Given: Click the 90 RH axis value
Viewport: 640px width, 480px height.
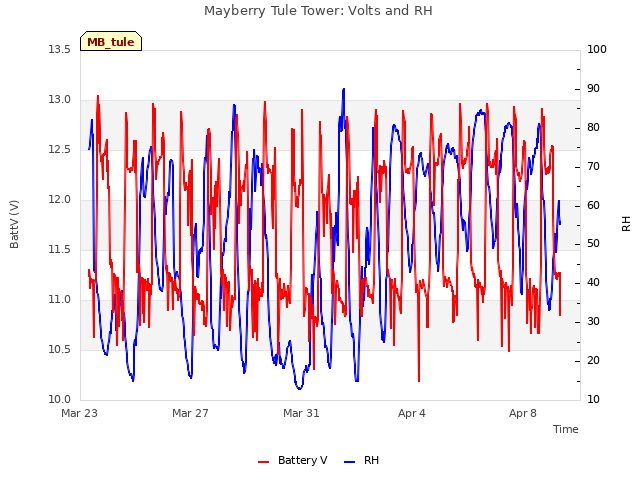Looking at the screenshot, I should [593, 89].
